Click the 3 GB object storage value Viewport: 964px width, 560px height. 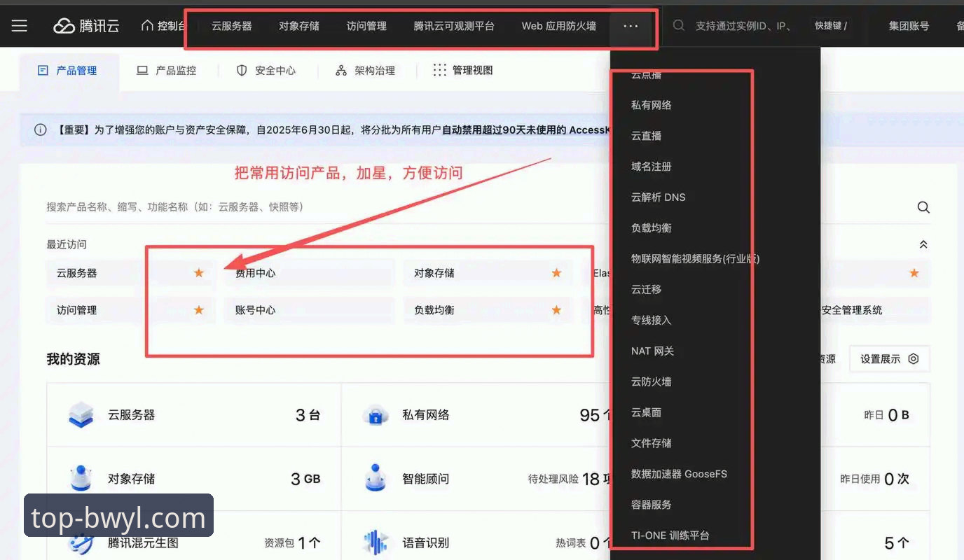(x=305, y=479)
